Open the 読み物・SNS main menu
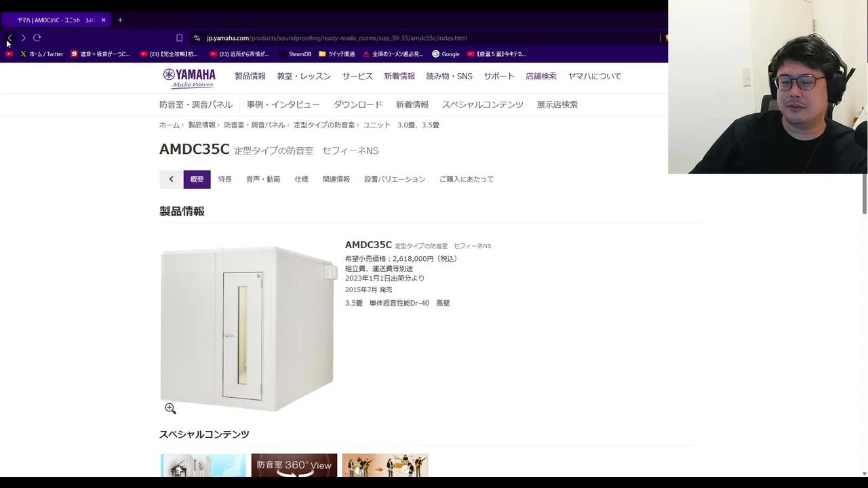 click(449, 77)
